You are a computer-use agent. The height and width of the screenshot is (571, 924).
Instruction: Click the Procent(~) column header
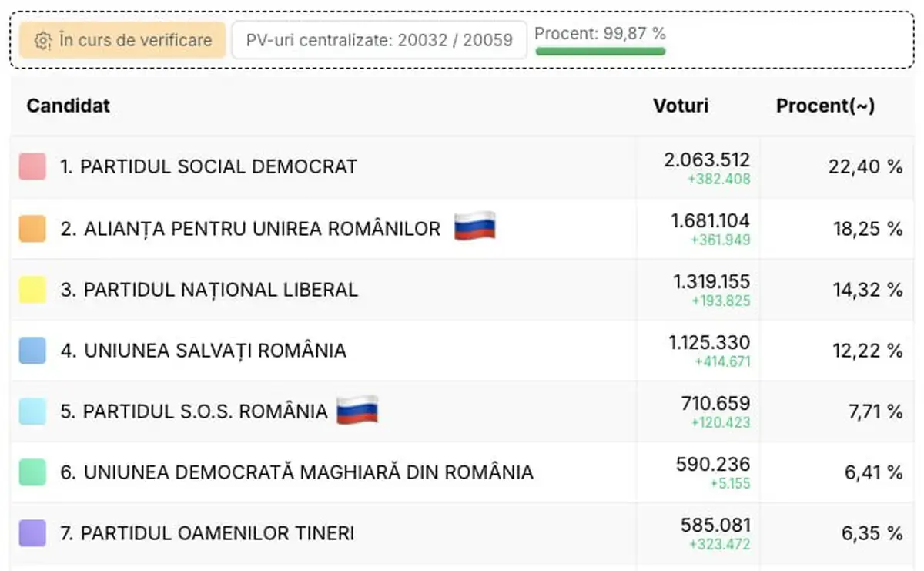click(825, 106)
